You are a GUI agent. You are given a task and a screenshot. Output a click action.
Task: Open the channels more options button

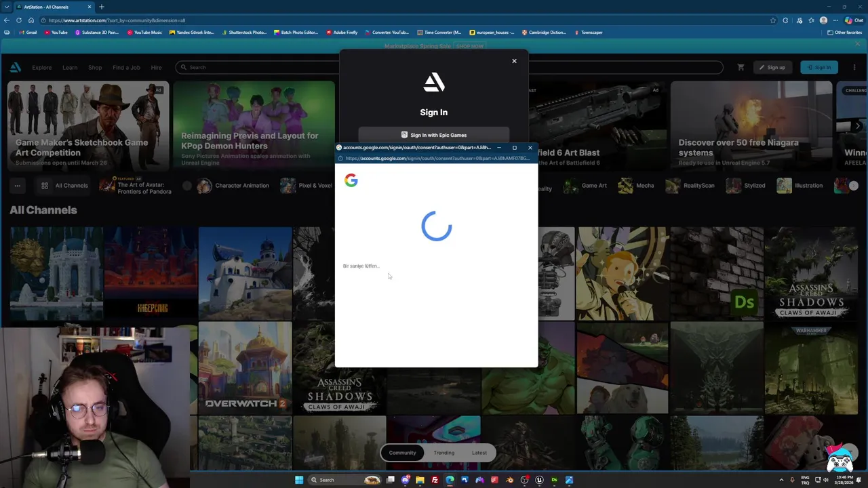point(18,186)
